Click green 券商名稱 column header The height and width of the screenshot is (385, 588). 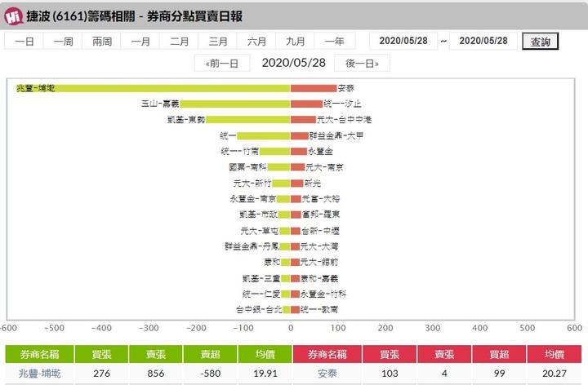coord(39,354)
